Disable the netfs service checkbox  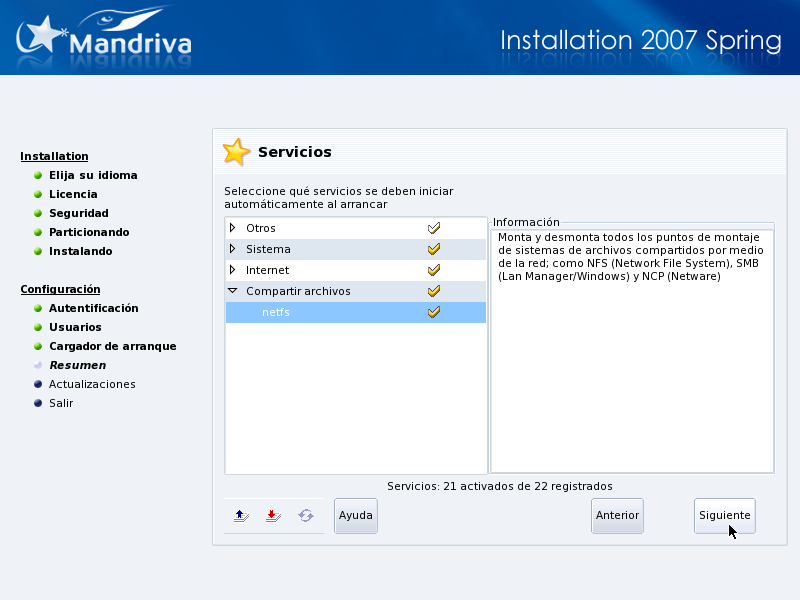(434, 312)
